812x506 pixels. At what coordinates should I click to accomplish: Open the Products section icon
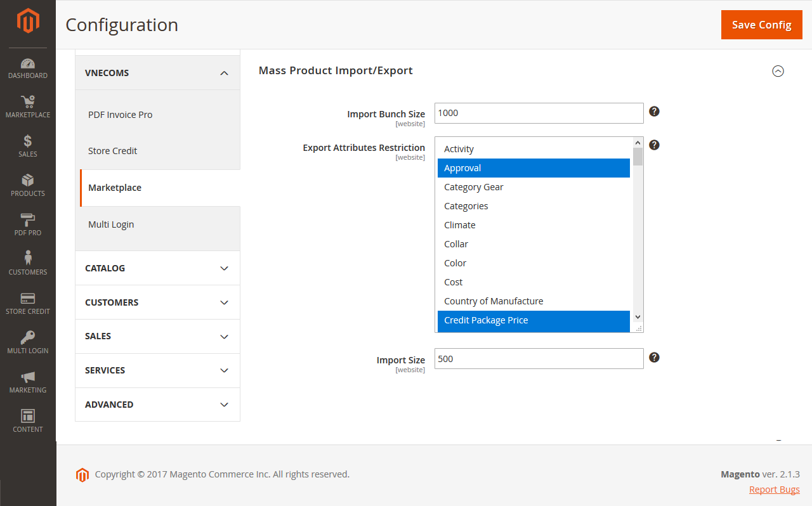pyautogui.click(x=27, y=185)
